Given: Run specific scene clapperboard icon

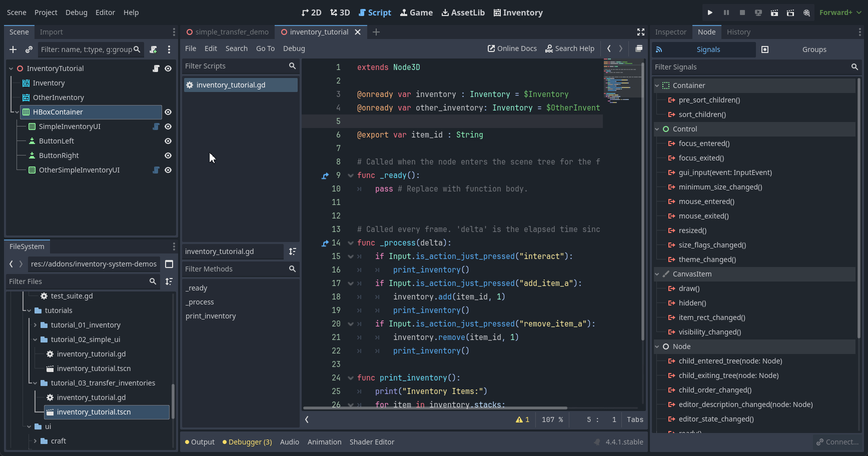Looking at the screenshot, I should point(790,12).
